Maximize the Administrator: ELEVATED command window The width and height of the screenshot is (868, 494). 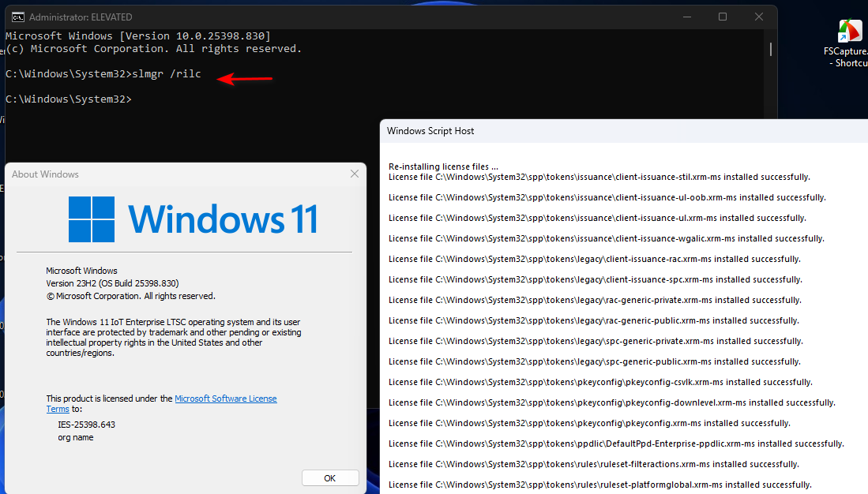click(x=723, y=17)
